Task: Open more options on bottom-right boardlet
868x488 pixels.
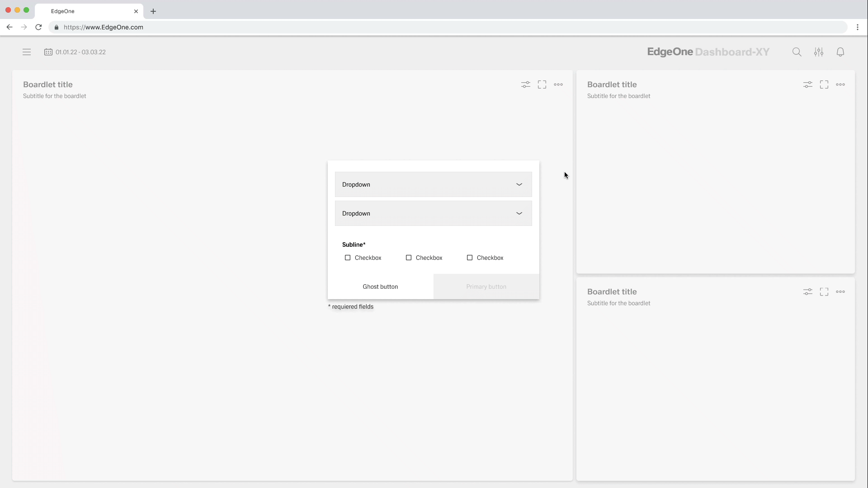Action: pyautogui.click(x=840, y=292)
